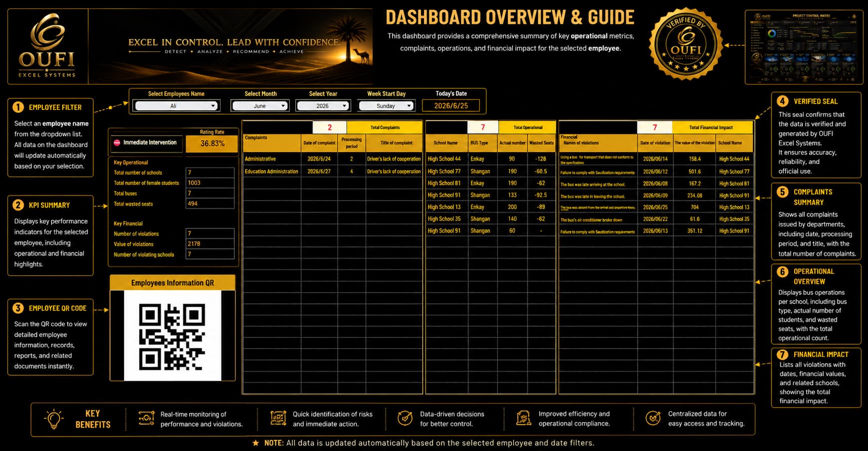
Task: Open the Select Month dropdown showing June
Action: click(x=259, y=106)
